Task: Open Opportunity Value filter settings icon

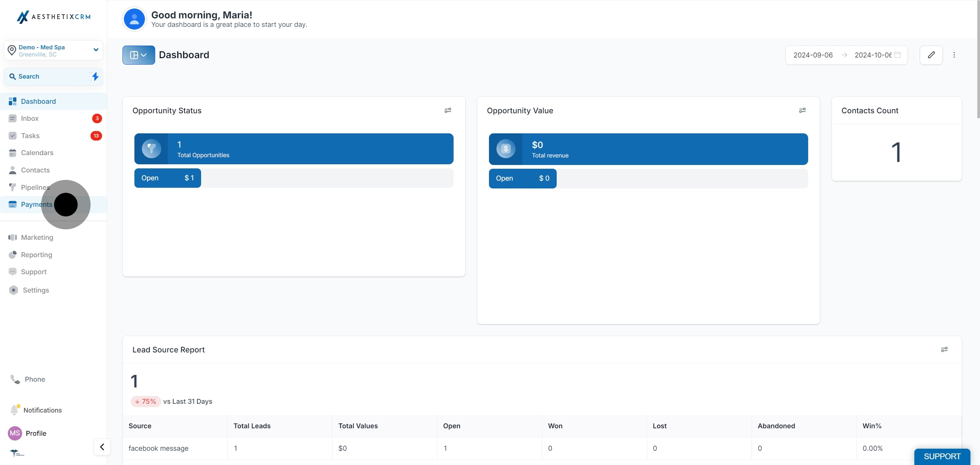Action: (x=802, y=110)
